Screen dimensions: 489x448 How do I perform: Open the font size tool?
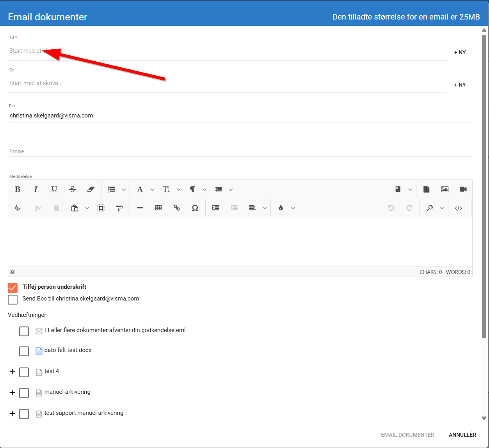point(166,189)
